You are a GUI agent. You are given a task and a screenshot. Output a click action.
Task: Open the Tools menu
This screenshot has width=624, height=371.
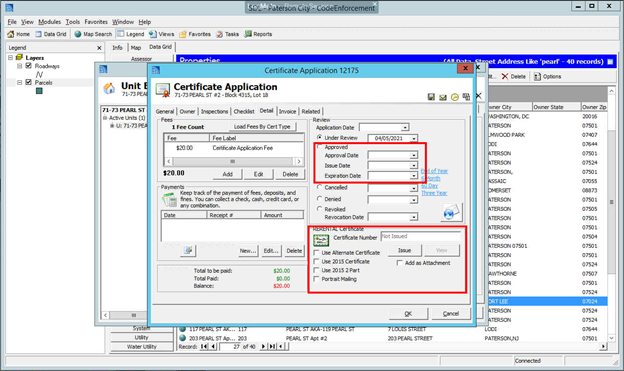click(72, 22)
